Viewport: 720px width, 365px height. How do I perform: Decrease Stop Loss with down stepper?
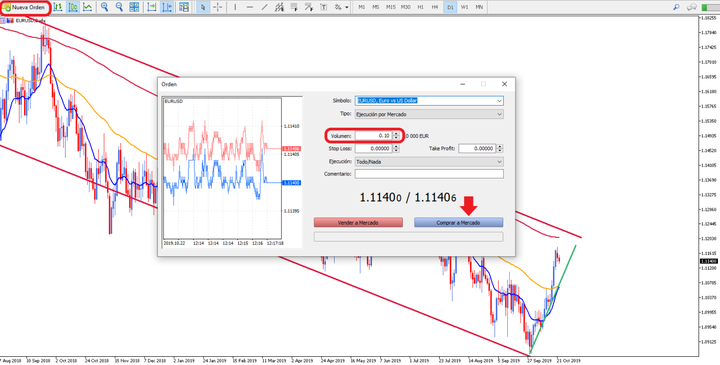(x=397, y=151)
